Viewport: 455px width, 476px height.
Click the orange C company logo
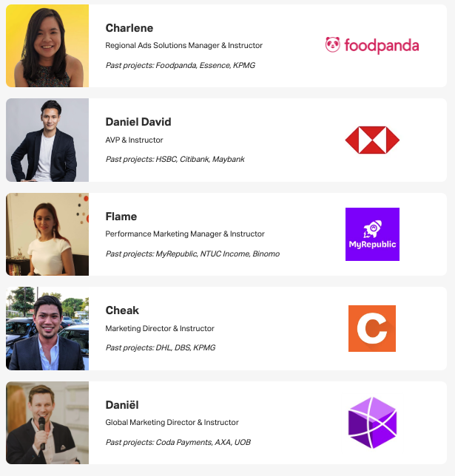[x=372, y=328]
